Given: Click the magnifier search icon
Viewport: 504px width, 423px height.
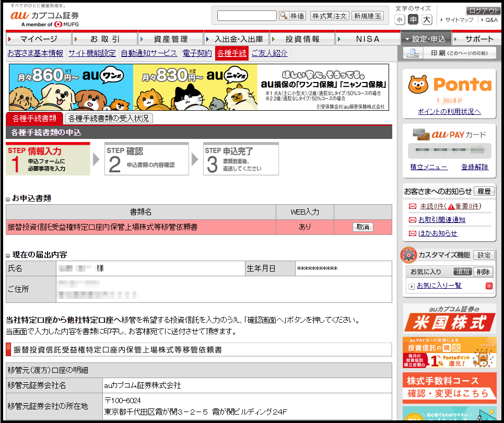Looking at the screenshot, I should pyautogui.click(x=284, y=16).
